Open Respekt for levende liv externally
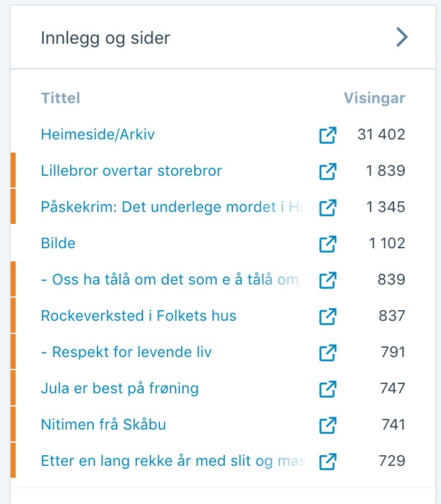 (328, 353)
